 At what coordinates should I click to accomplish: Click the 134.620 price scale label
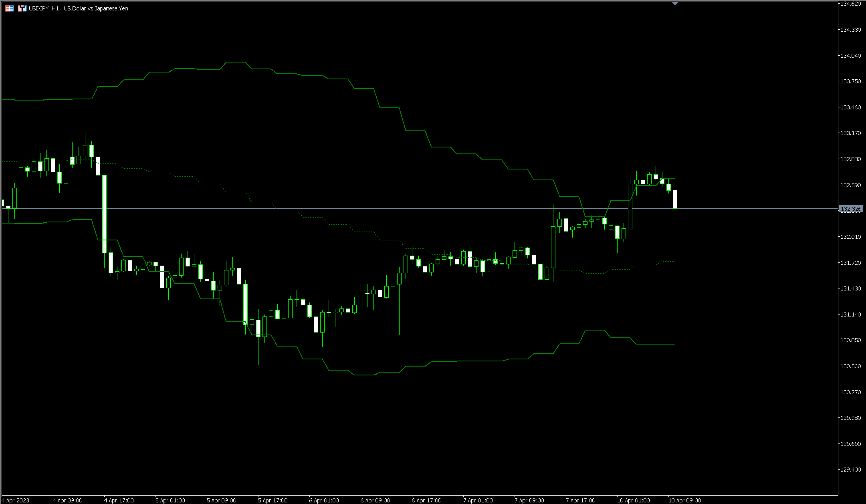(850, 4)
